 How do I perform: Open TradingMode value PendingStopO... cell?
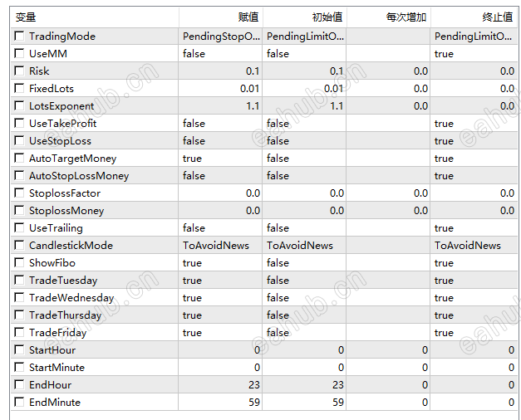220,37
